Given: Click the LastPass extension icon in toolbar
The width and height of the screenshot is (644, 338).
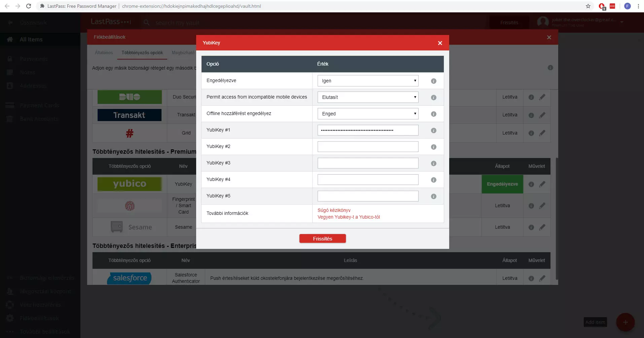Looking at the screenshot, I should click(x=612, y=6).
